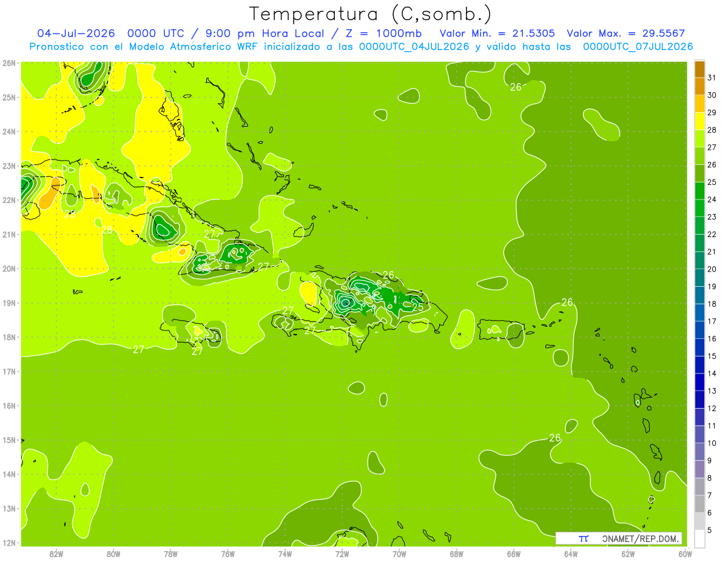The width and height of the screenshot is (728, 562).
Task: Click the color scale label "31"
Action: point(712,78)
